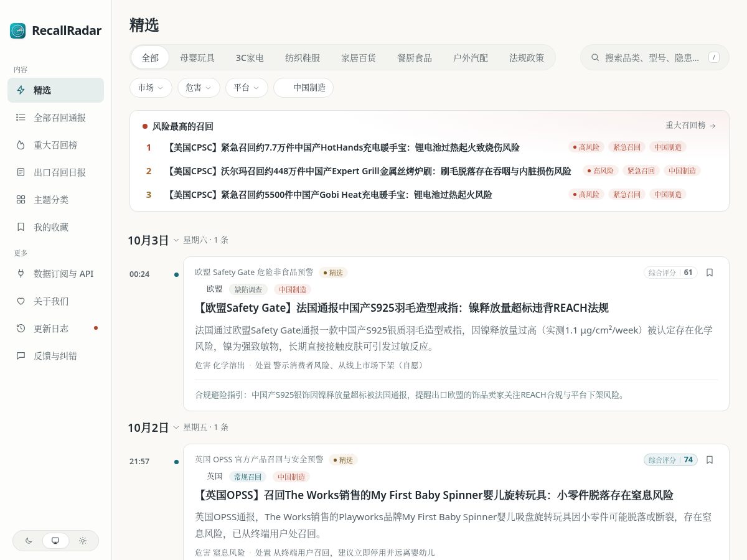Click the 常规召回 tag

point(248,477)
